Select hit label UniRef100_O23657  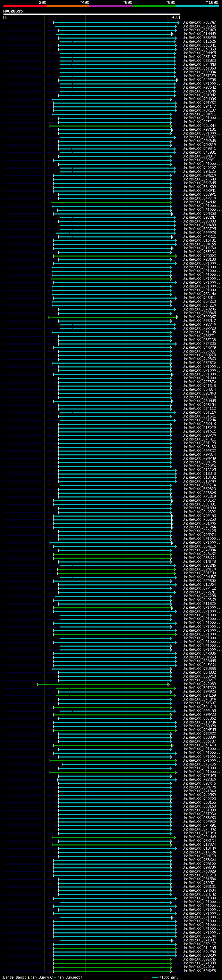[x=199, y=137]
